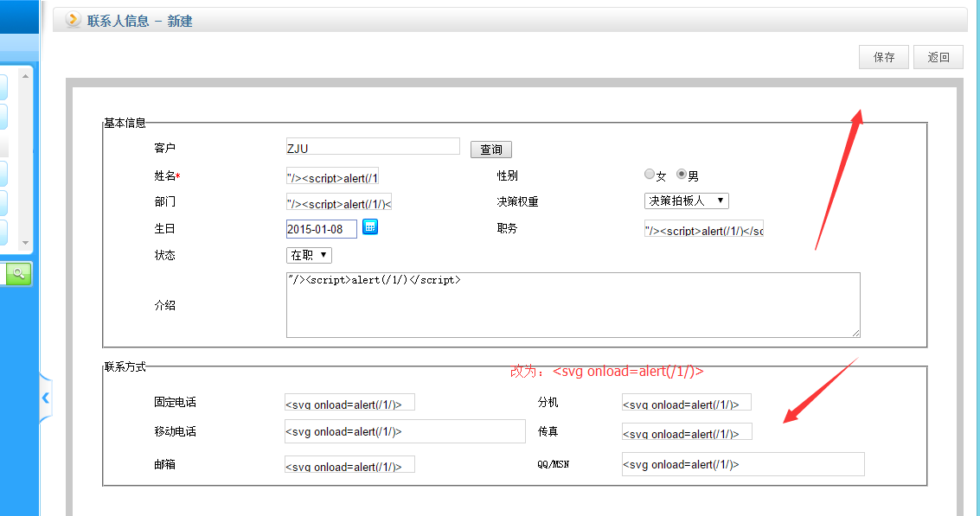Click the 性别 label

tap(507, 175)
